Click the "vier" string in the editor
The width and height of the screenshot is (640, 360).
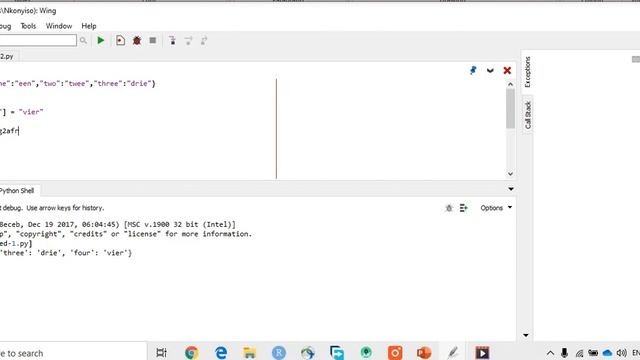(31, 112)
